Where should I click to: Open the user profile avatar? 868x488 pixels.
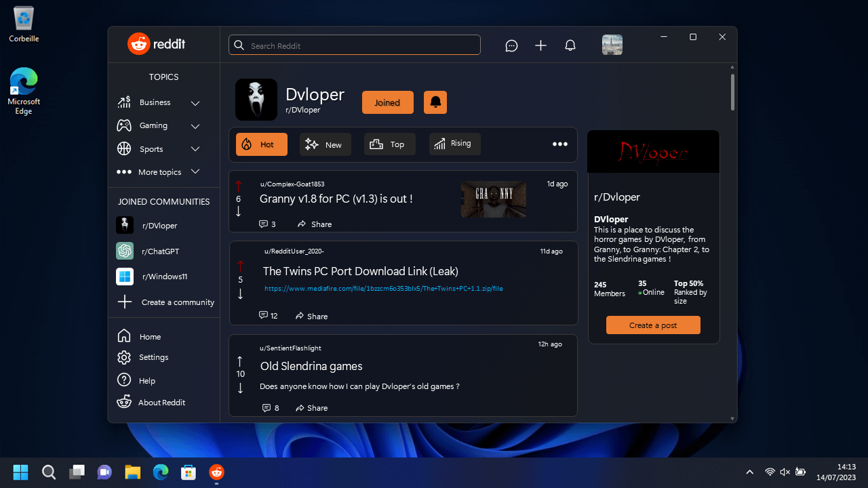pyautogui.click(x=612, y=45)
